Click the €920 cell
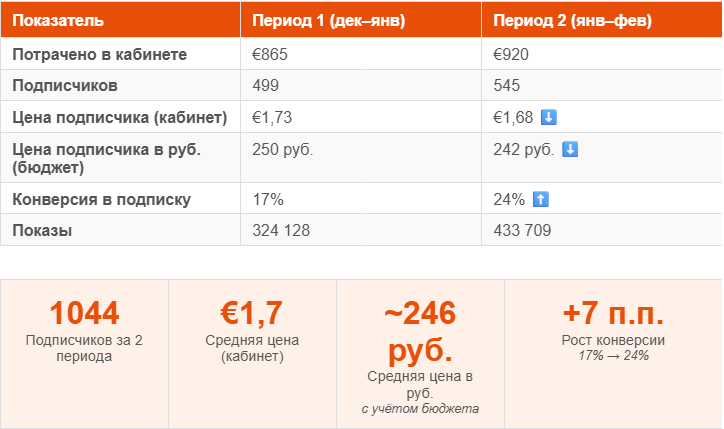This screenshot has width=724, height=429. pyautogui.click(x=510, y=55)
